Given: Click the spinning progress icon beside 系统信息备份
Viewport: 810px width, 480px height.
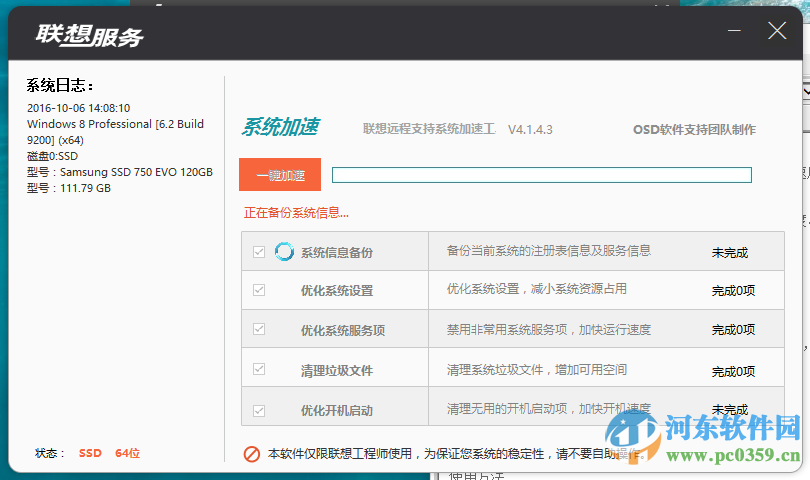Looking at the screenshot, I should coord(284,252).
